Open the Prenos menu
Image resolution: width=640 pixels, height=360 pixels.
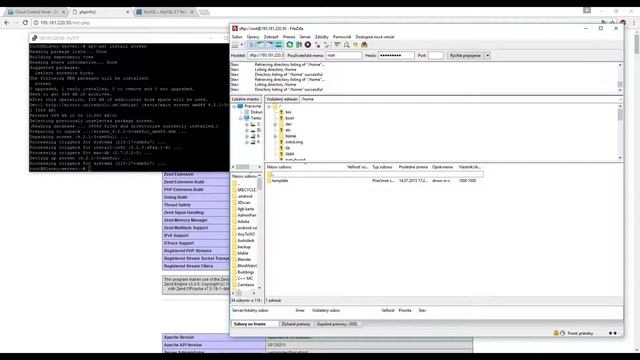pyautogui.click(x=289, y=37)
